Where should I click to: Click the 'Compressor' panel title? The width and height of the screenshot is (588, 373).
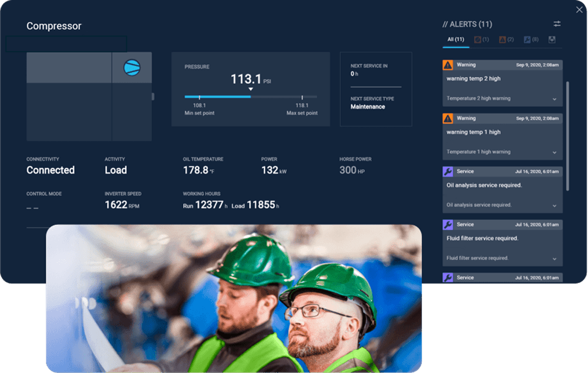(54, 26)
